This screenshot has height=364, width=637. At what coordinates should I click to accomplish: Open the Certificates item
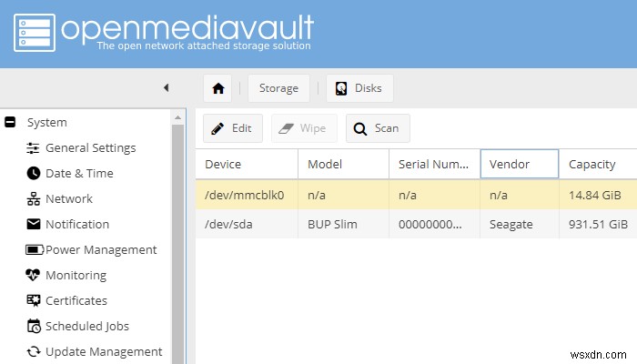(76, 300)
